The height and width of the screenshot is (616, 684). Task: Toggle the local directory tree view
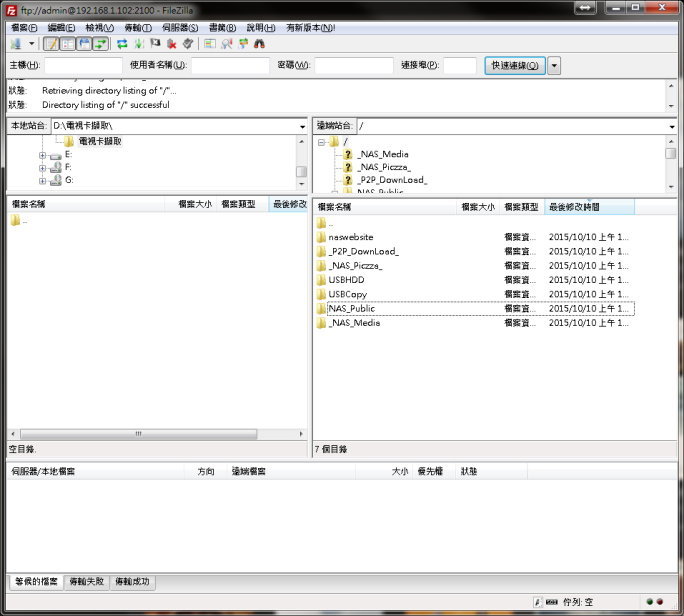tap(67, 44)
